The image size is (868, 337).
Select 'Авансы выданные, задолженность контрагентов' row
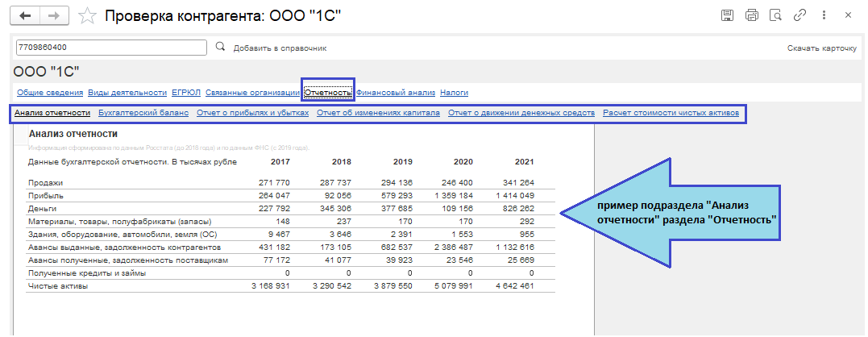(124, 248)
